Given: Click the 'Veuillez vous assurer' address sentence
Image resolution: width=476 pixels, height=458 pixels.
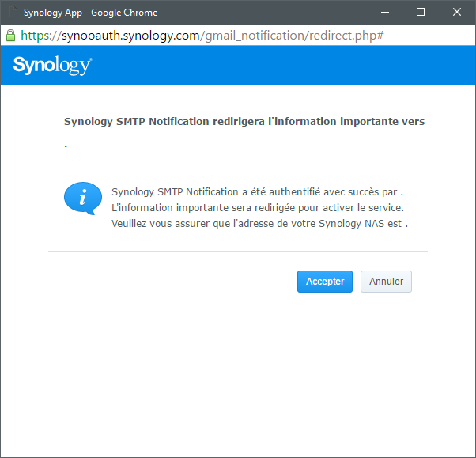Looking at the screenshot, I should click(x=259, y=224).
